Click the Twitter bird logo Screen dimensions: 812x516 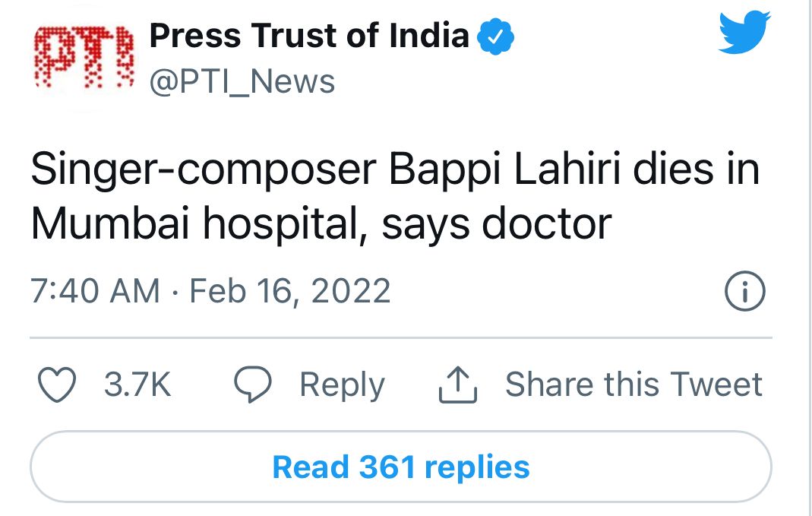[x=743, y=32]
